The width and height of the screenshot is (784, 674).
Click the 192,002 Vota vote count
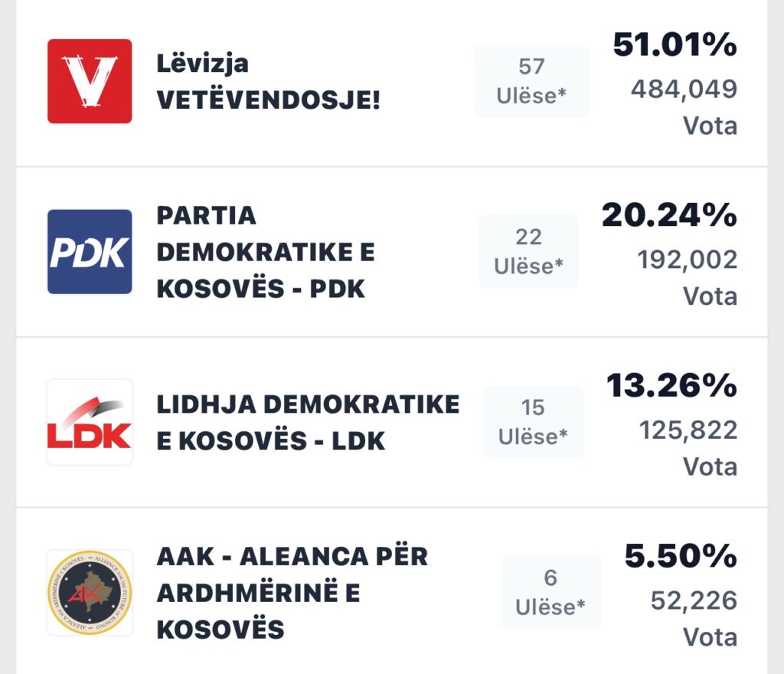point(687,276)
